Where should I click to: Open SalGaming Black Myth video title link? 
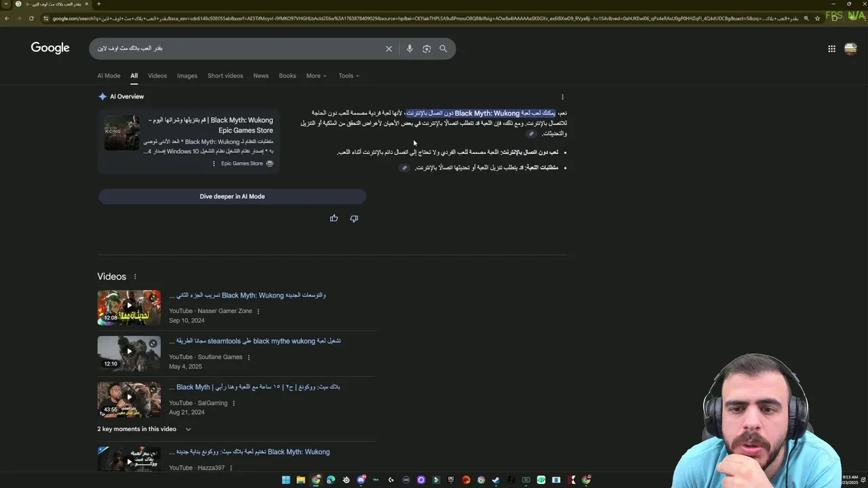254,387
